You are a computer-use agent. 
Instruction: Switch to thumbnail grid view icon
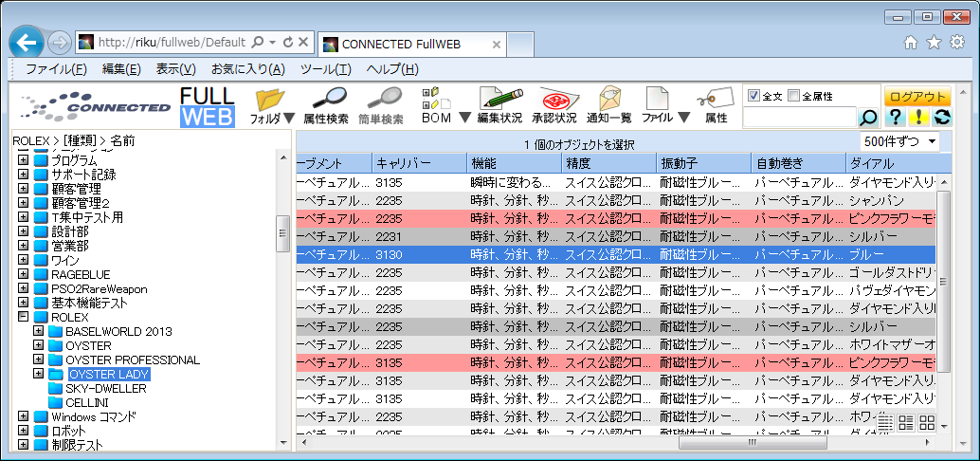click(x=927, y=423)
